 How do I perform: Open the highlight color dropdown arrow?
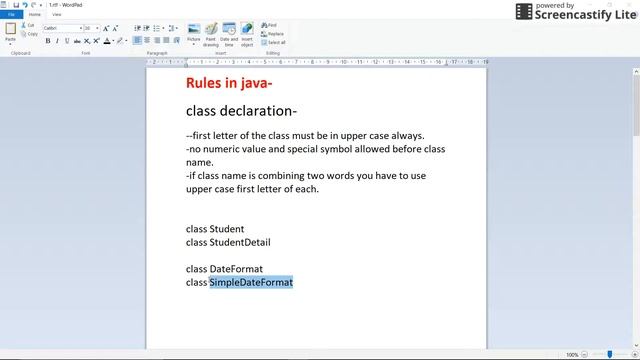tap(126, 41)
